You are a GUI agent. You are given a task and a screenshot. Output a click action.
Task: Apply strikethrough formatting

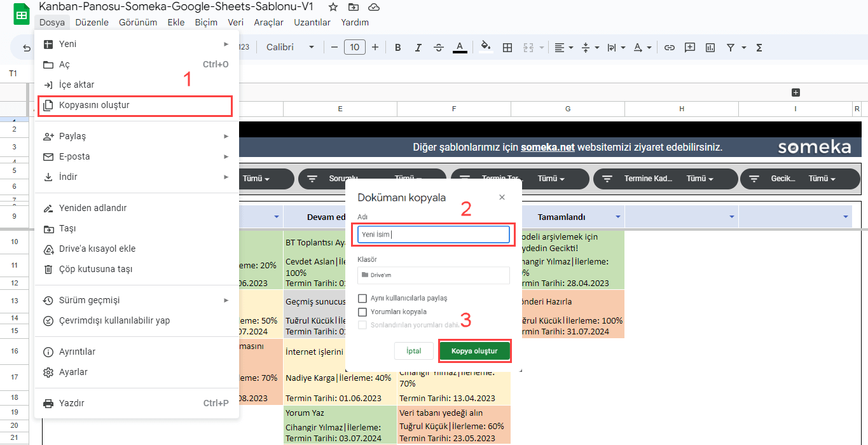tap(438, 48)
